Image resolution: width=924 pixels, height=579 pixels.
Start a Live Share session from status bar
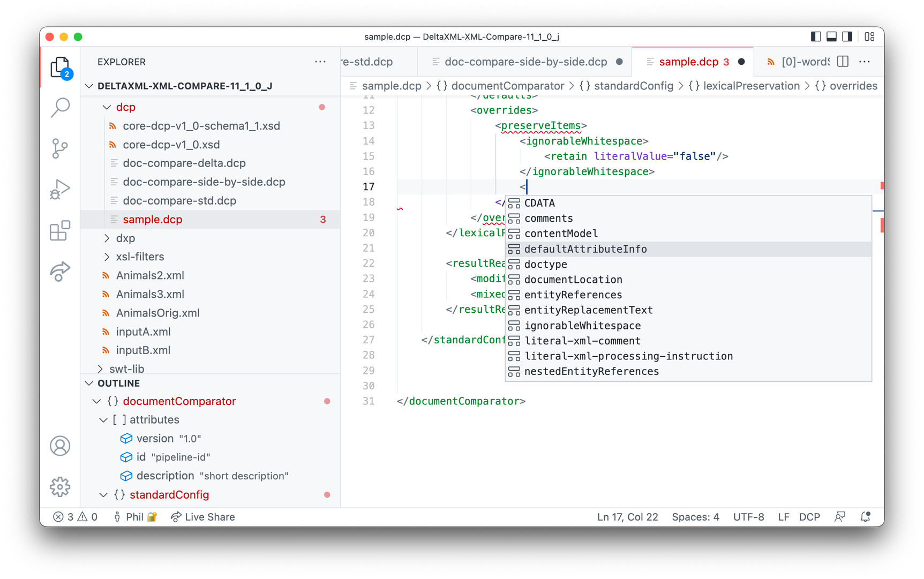pos(202,516)
